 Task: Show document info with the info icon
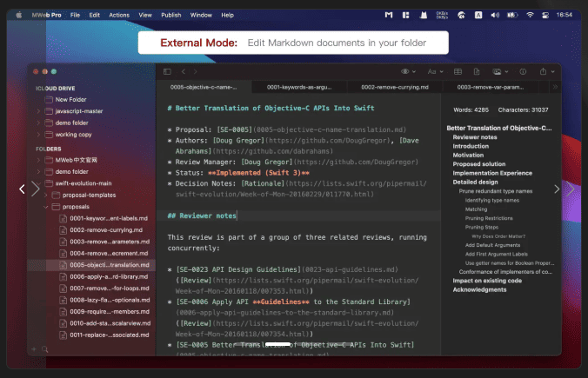pos(523,71)
